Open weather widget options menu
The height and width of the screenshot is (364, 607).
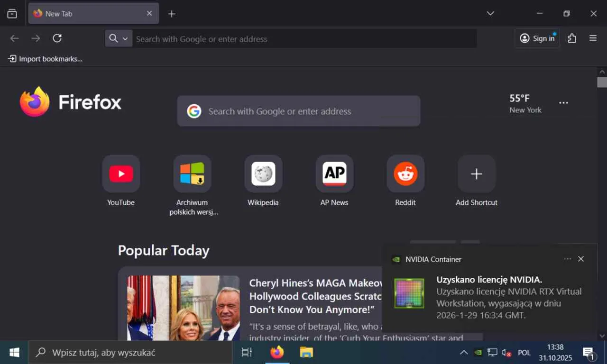[x=563, y=103]
